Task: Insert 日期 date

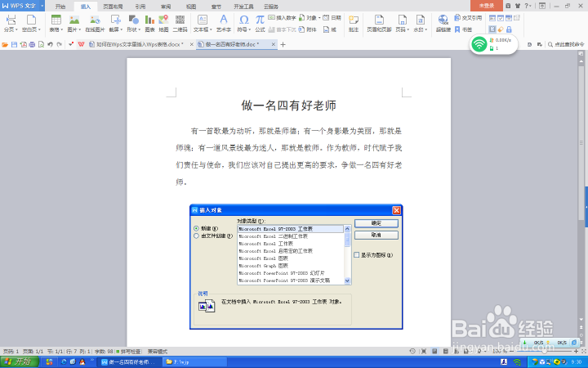Action: [332, 18]
